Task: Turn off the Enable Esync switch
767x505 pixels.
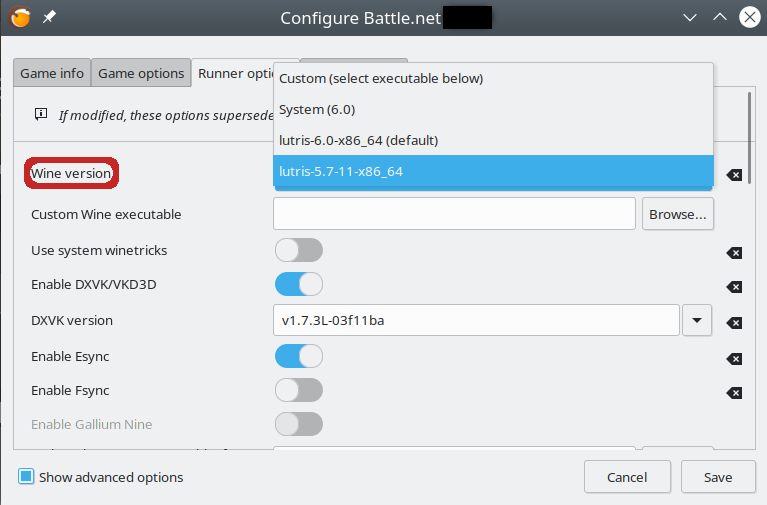Action: tap(299, 356)
